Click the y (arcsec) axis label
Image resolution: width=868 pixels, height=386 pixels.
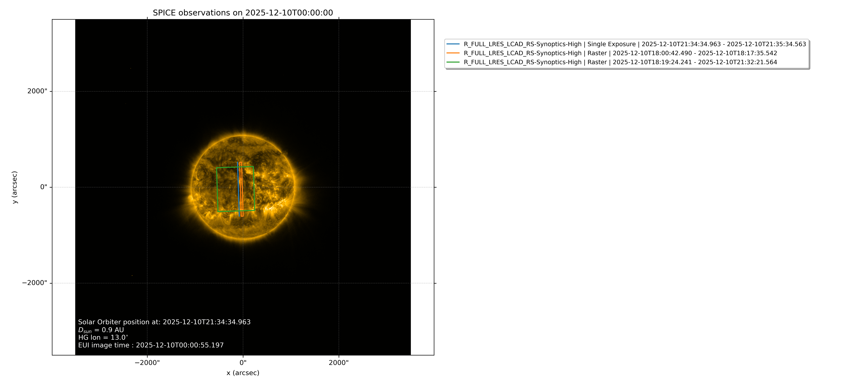14,187
